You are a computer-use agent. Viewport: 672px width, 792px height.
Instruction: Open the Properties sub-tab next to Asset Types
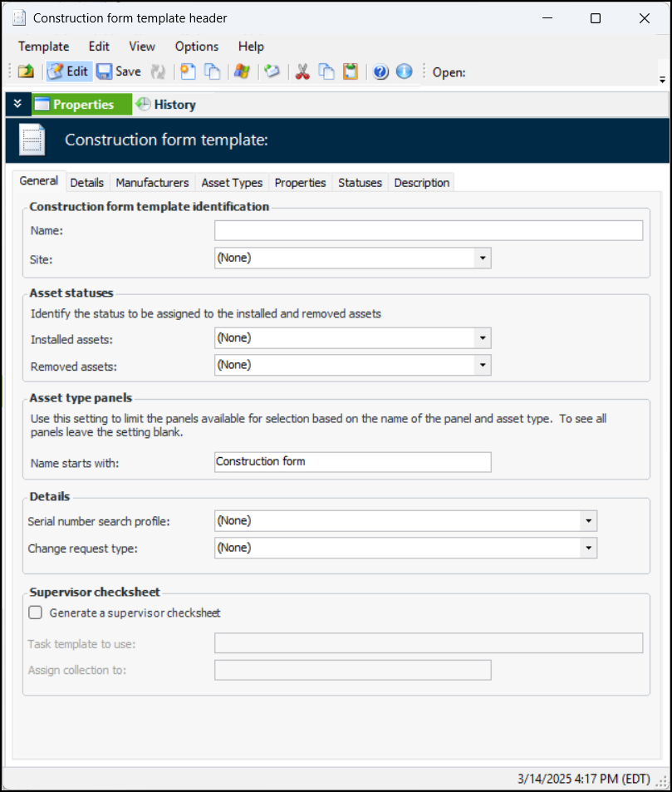[x=300, y=182]
